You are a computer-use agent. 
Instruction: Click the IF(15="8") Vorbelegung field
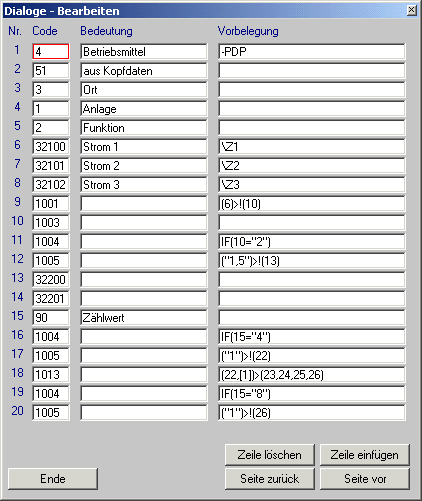[312, 394]
